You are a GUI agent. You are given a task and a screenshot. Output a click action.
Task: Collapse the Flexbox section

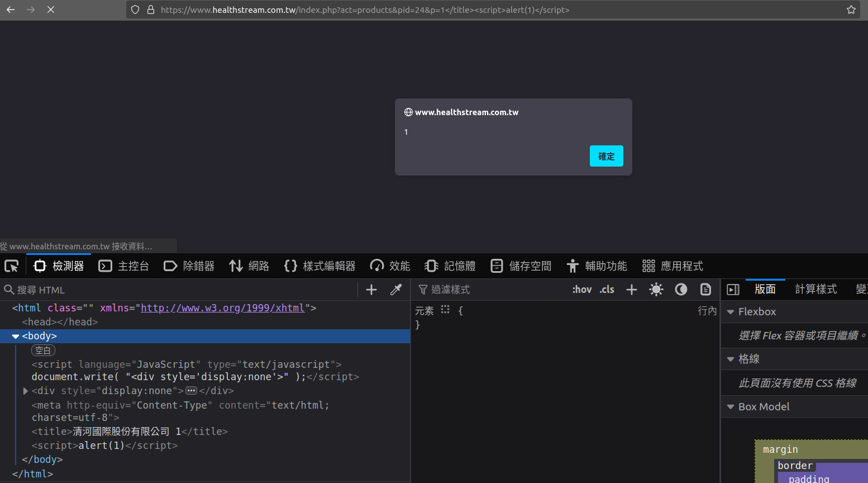tap(731, 312)
